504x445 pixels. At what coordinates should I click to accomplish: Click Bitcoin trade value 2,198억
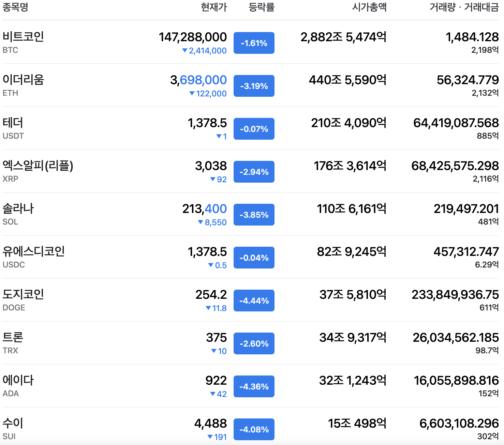(x=485, y=50)
